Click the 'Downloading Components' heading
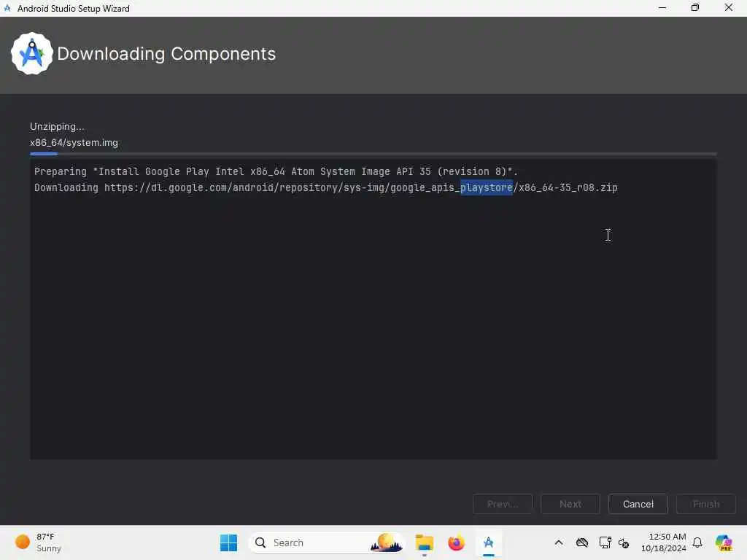The width and height of the screenshot is (747, 560). click(x=166, y=54)
